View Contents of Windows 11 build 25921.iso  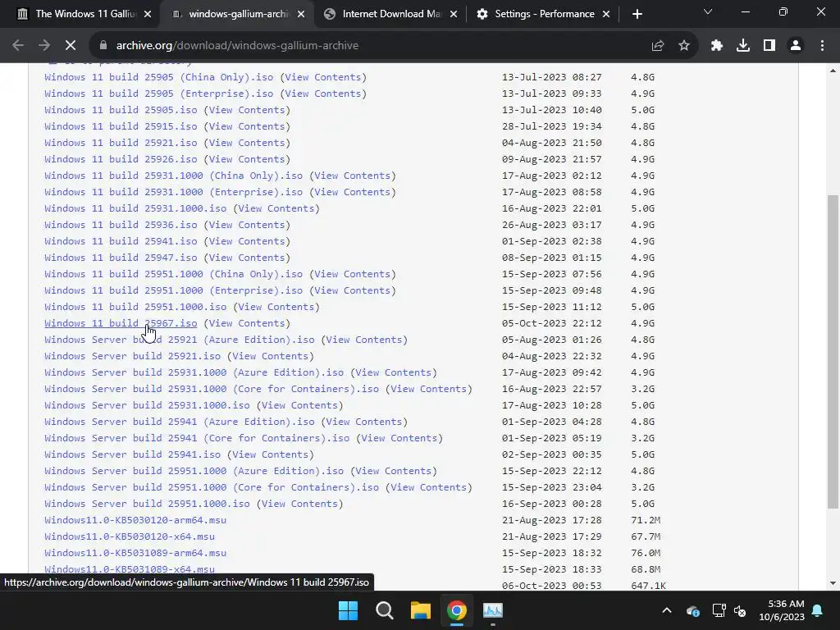(x=247, y=143)
